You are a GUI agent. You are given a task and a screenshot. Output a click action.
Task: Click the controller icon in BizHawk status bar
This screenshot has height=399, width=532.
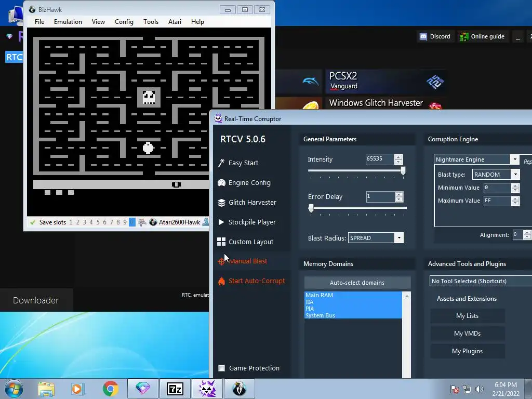click(142, 222)
